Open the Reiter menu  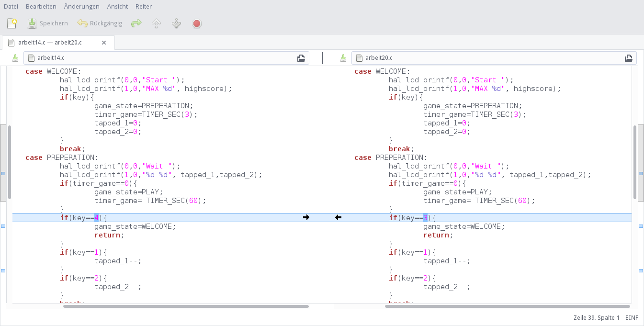coord(144,6)
